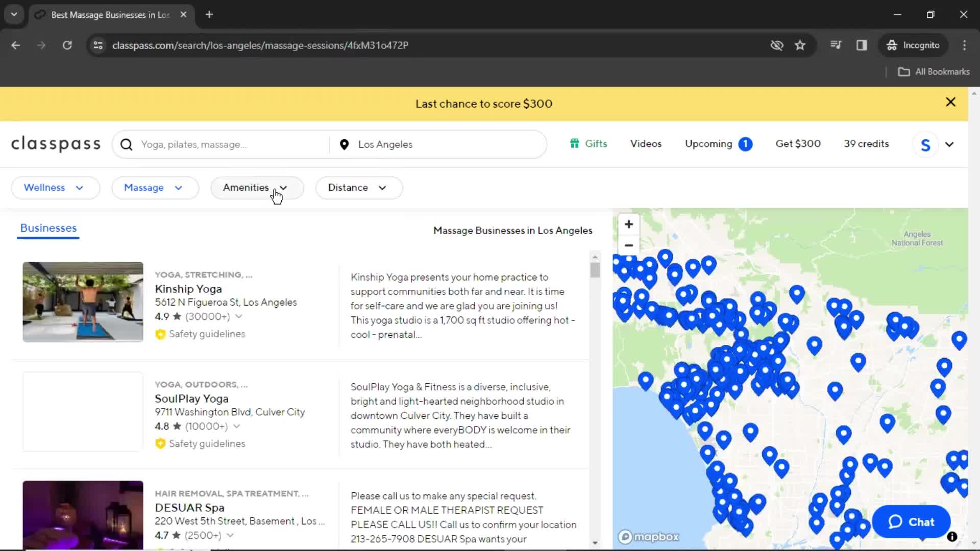Click the site information icon in address bar
The width and height of the screenshot is (980, 551).
point(98,45)
